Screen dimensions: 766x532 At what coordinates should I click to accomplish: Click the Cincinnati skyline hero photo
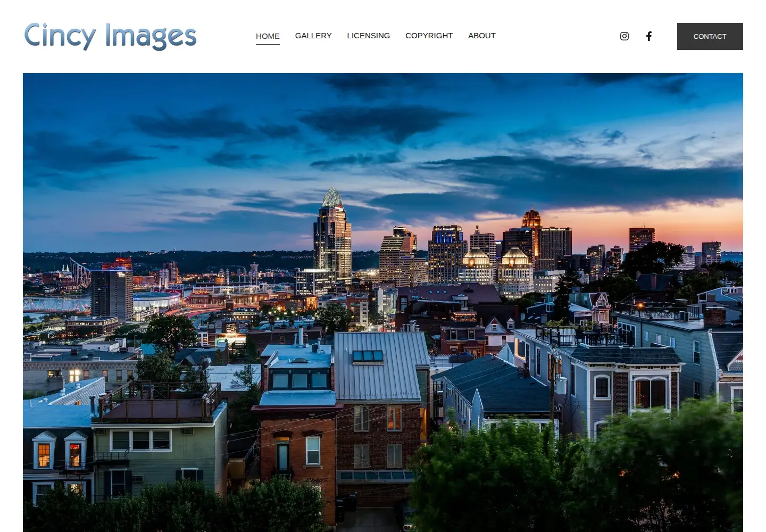(x=383, y=302)
